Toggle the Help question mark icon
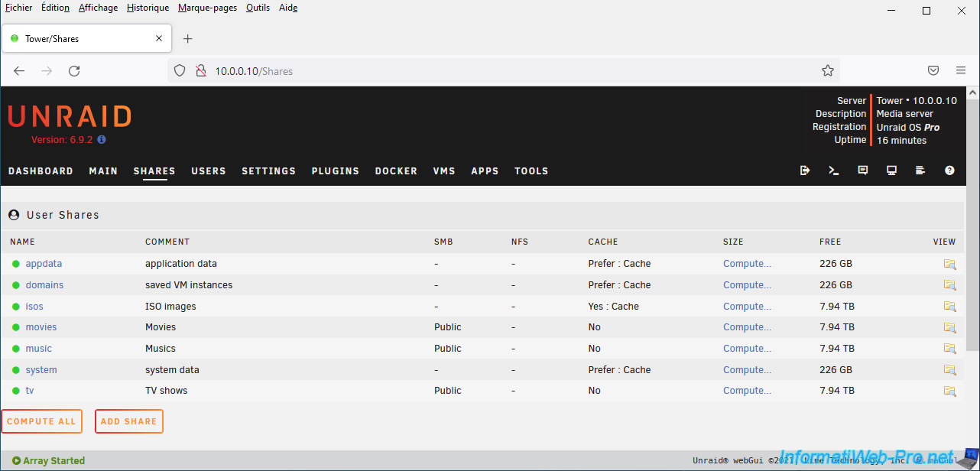980x471 pixels. (x=949, y=171)
